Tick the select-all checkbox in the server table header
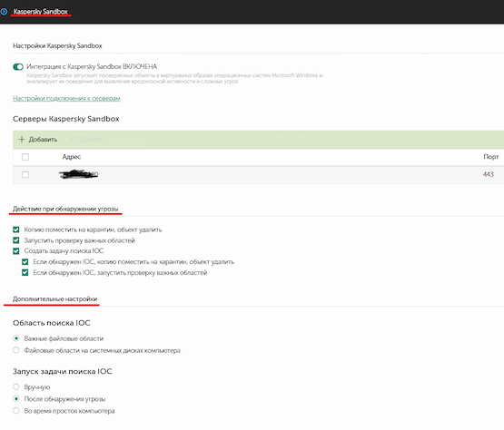This screenshot has height=430, width=504. tap(25, 157)
